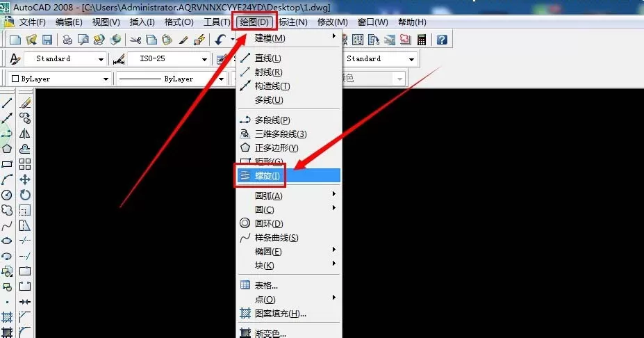
Task: Click the Match Properties brush icon
Action: tap(183, 40)
